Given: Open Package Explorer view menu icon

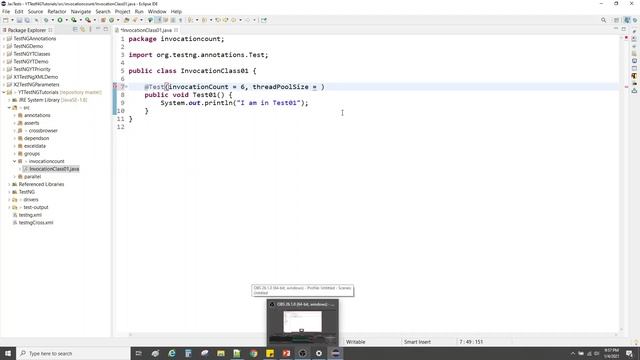Looking at the screenshot, I should click(90, 29).
